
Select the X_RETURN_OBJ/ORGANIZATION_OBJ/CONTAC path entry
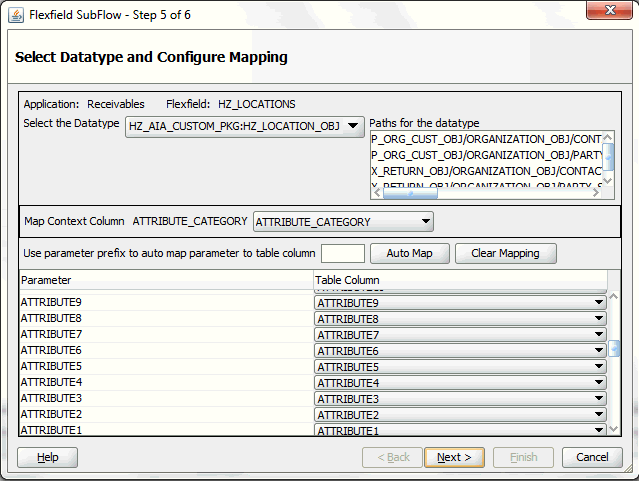tap(485, 171)
